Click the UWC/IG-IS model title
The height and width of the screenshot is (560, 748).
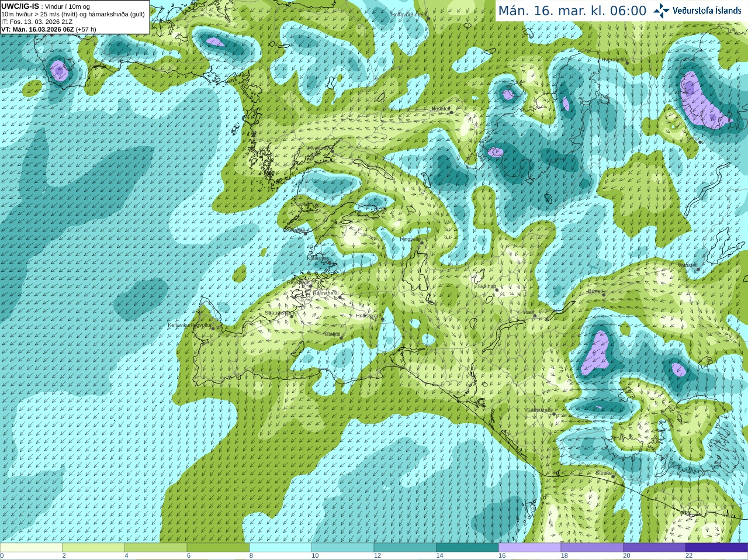pos(20,6)
